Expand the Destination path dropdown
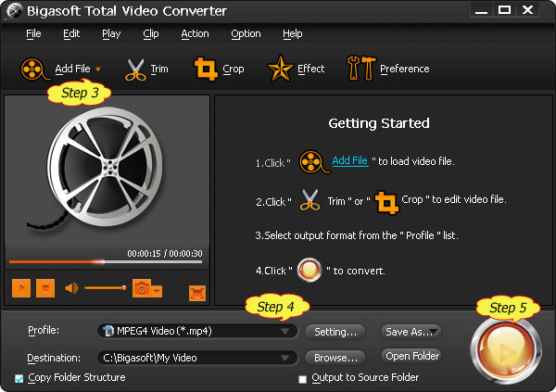Viewport: 556px width, 392px height. pyautogui.click(x=284, y=358)
